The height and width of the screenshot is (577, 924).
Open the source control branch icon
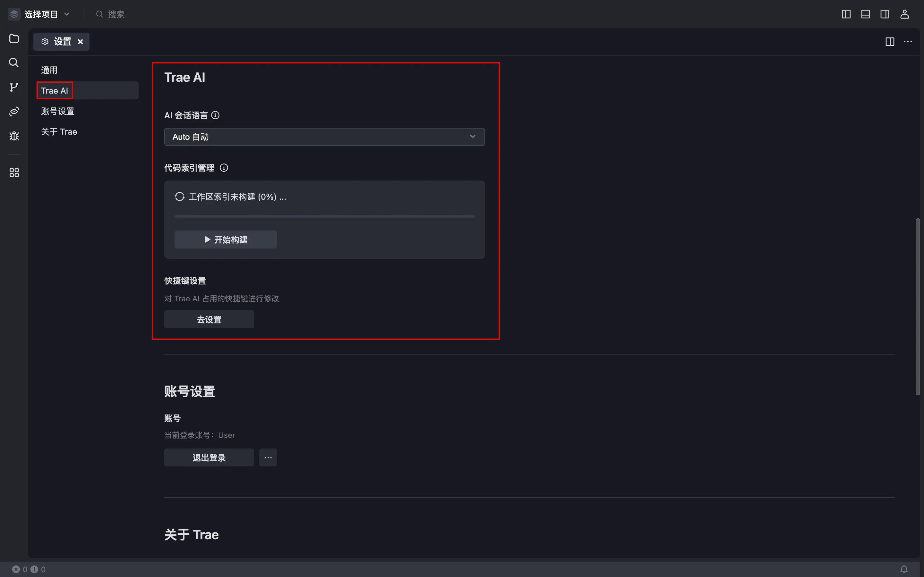coord(14,87)
